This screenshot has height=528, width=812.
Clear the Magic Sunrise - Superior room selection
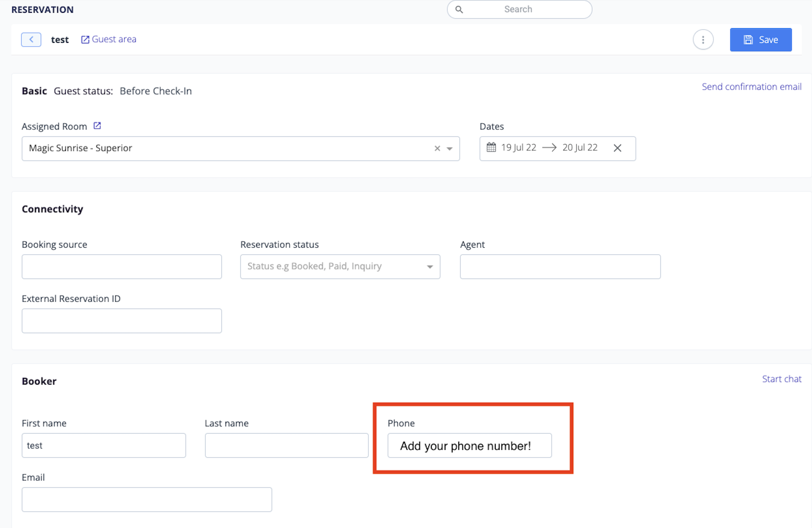pos(437,148)
